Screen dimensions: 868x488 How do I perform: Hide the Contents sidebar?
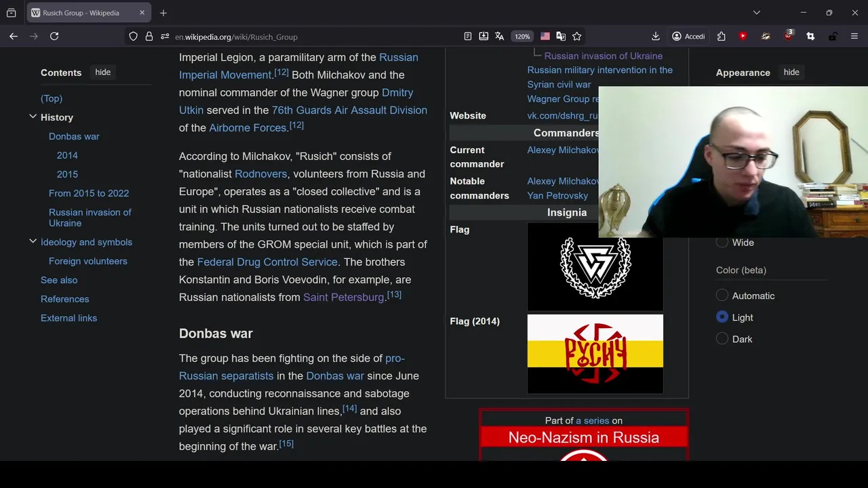(x=103, y=73)
